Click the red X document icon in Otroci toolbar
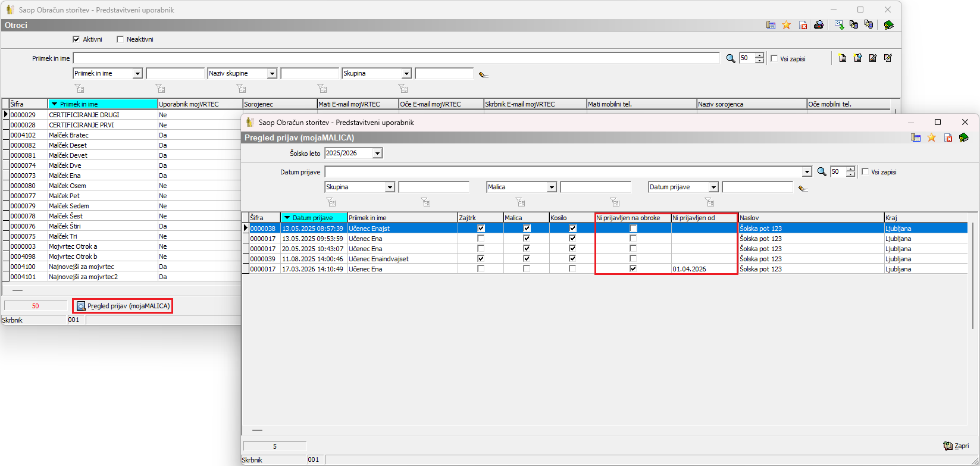This screenshot has height=466, width=980. pyautogui.click(x=803, y=25)
